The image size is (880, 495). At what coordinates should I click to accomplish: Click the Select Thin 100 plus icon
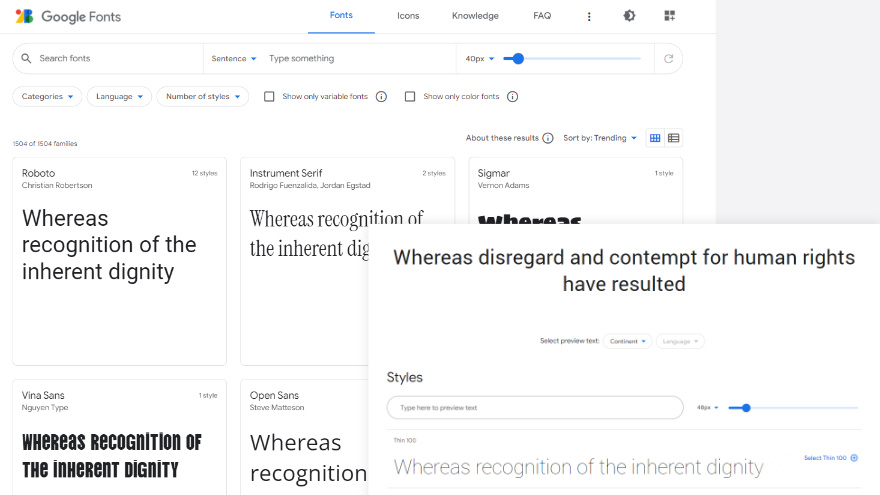coord(854,458)
